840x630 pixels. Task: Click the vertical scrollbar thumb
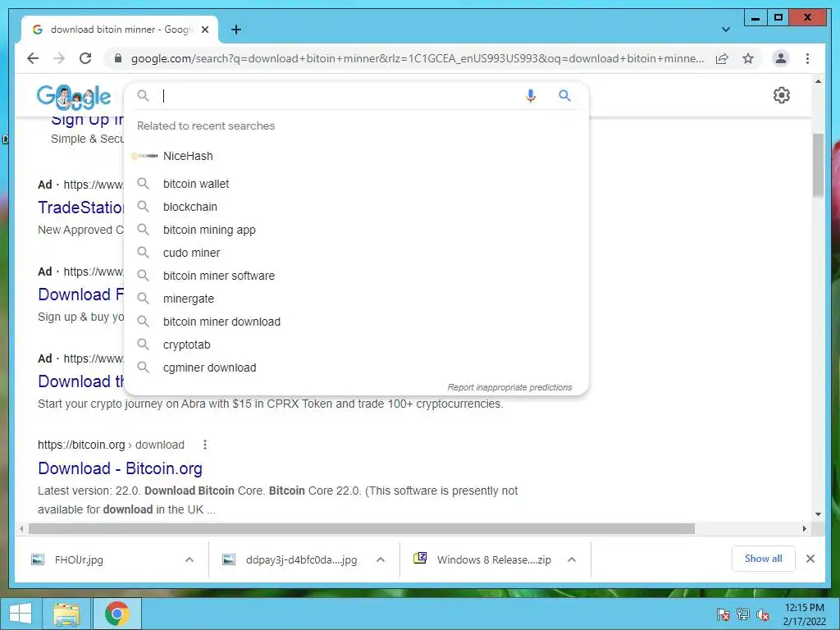coord(818,165)
